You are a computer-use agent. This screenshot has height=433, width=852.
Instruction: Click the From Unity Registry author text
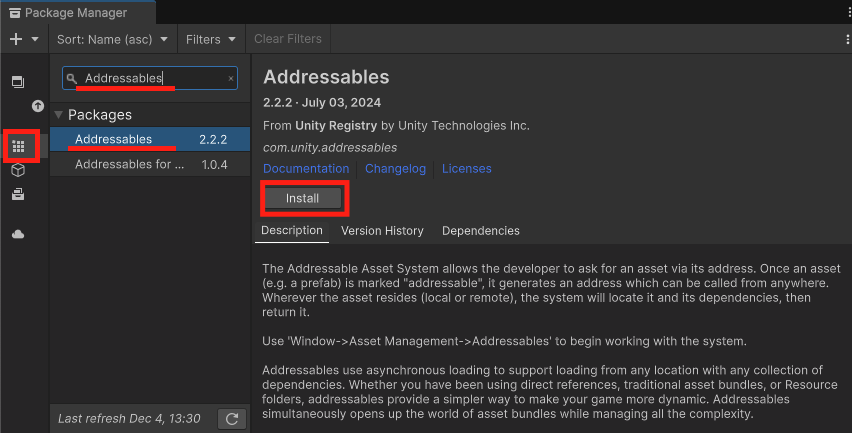396,125
